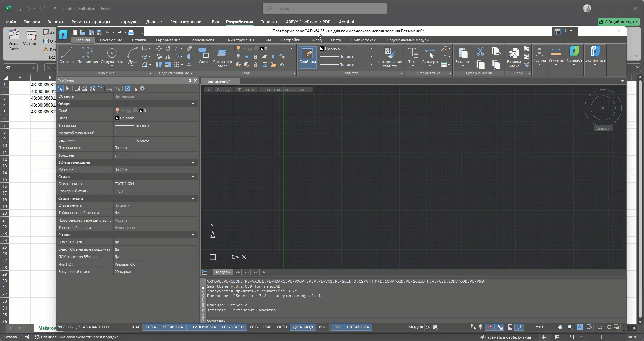Click Копирование свойств match properties

pyautogui.click(x=390, y=58)
